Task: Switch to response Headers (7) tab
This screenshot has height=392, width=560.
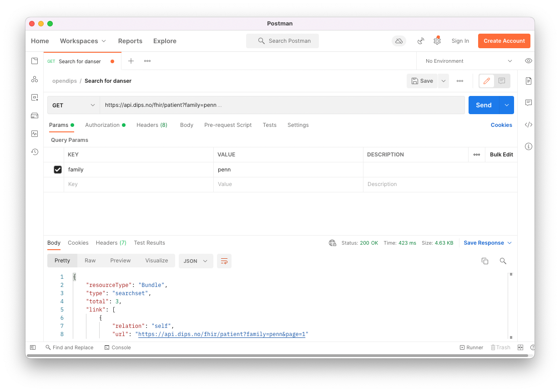Action: tap(111, 243)
